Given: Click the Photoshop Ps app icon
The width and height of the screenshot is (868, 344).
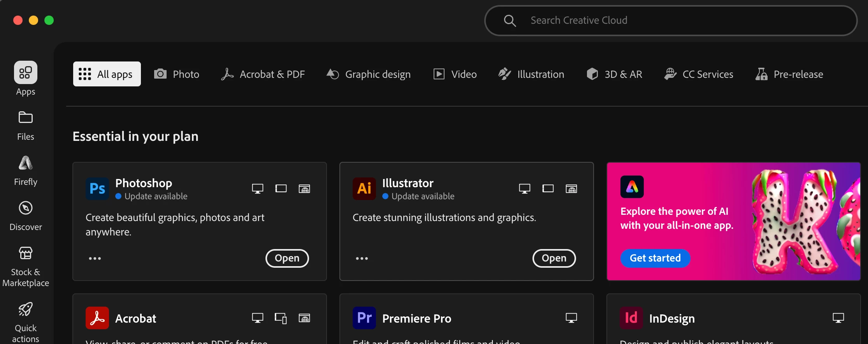Looking at the screenshot, I should [x=97, y=189].
